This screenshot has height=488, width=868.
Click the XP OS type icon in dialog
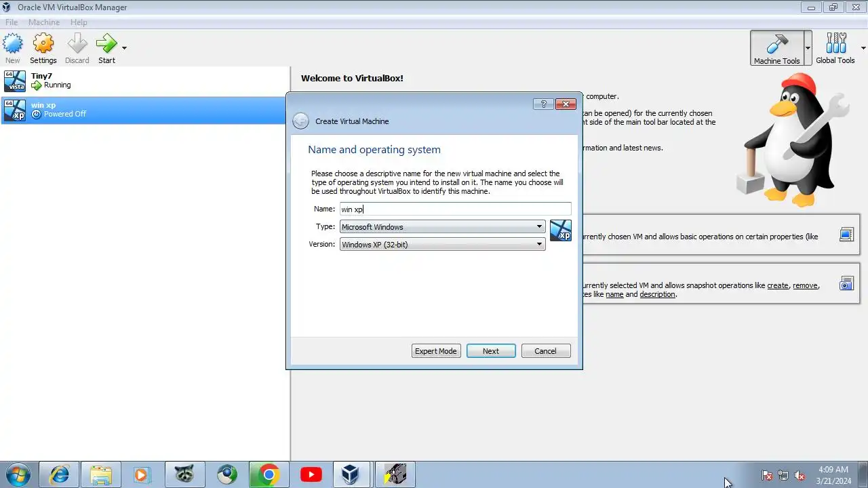click(x=561, y=230)
